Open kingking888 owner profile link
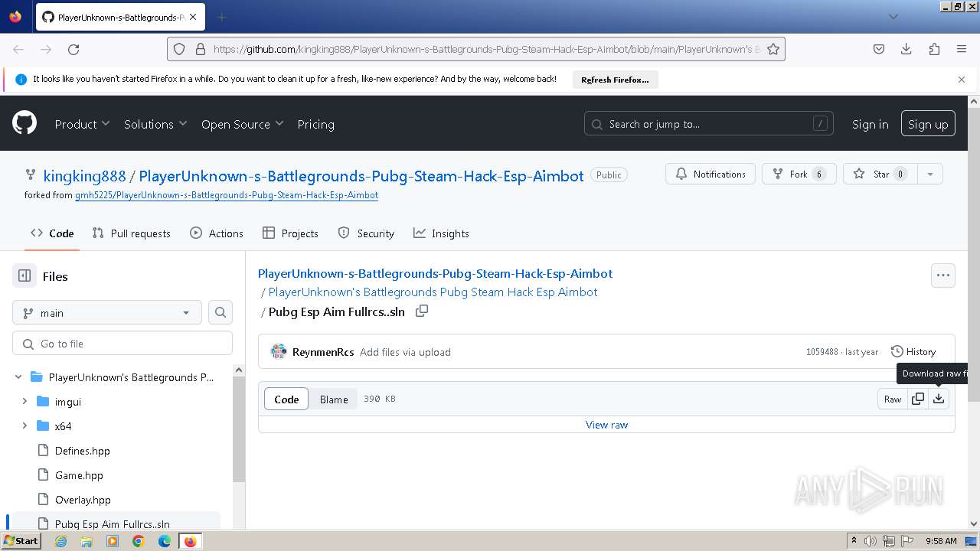Viewport: 980px width, 551px height. (x=84, y=176)
